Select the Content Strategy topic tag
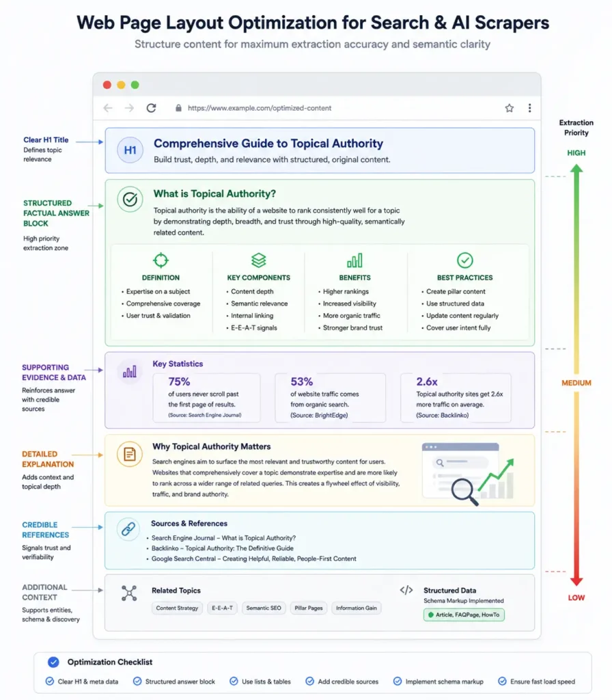 [x=177, y=608]
